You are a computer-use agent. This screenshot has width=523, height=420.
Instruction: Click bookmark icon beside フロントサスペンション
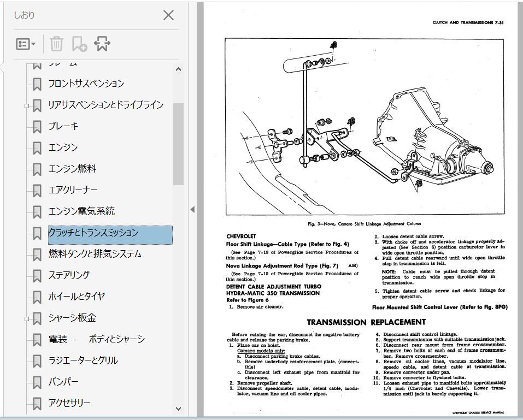click(37, 84)
